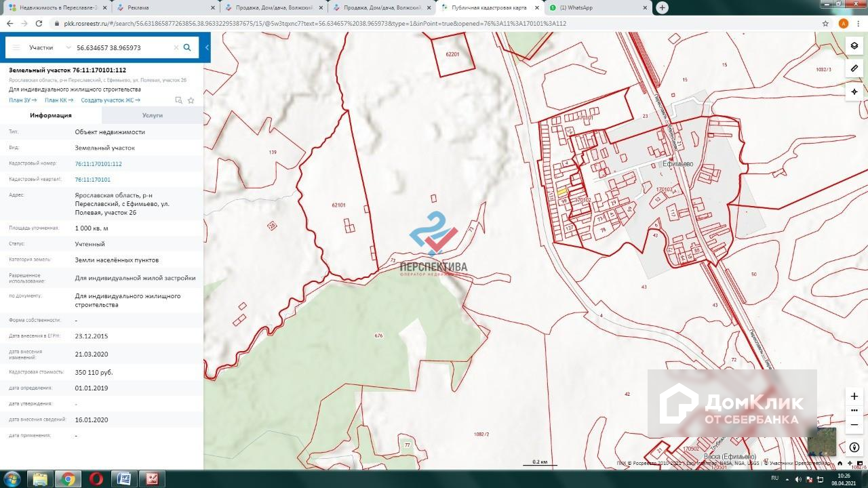Switch basemap using satellite thumbnail

point(822,441)
